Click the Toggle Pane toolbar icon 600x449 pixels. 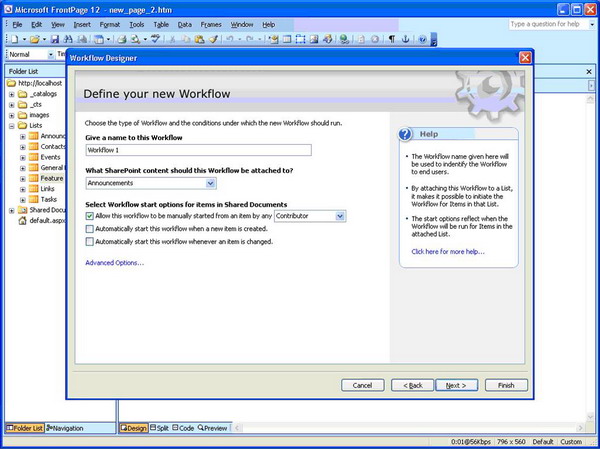coord(98,39)
